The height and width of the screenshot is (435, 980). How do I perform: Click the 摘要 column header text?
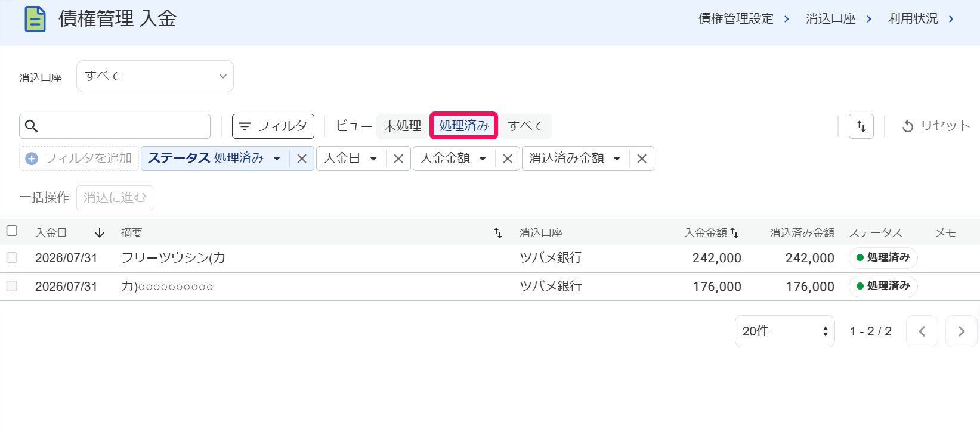click(x=132, y=233)
